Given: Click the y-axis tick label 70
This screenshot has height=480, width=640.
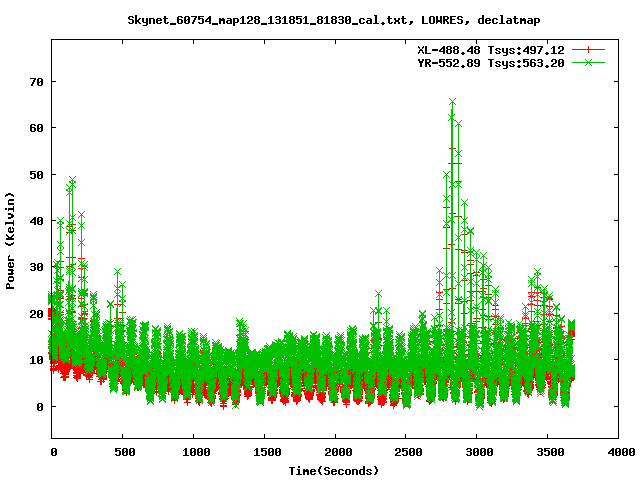Looking at the screenshot, I should (36, 82).
